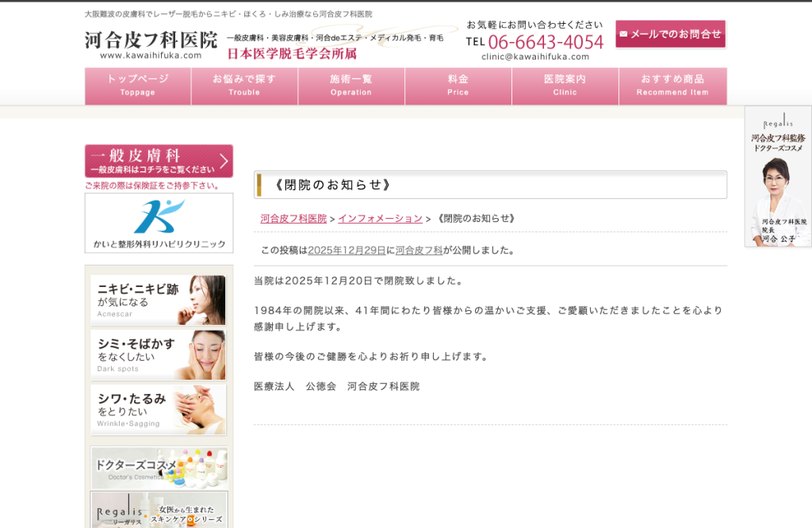
Task: Click the 《閉院のお知らせ》 page heading
Action: pos(331,185)
